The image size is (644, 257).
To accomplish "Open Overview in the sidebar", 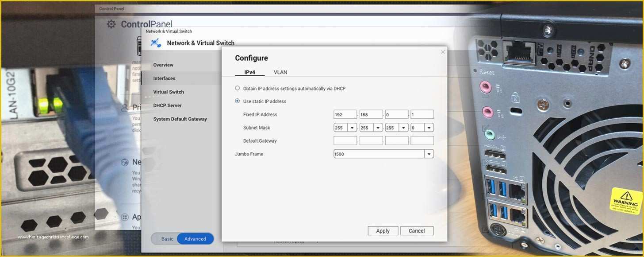I will coord(163,65).
